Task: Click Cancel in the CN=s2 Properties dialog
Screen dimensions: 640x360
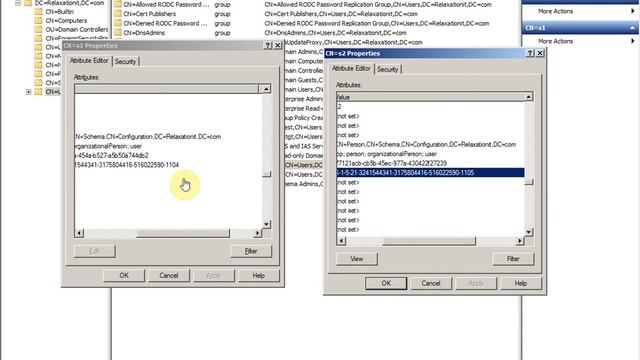Action: (431, 283)
